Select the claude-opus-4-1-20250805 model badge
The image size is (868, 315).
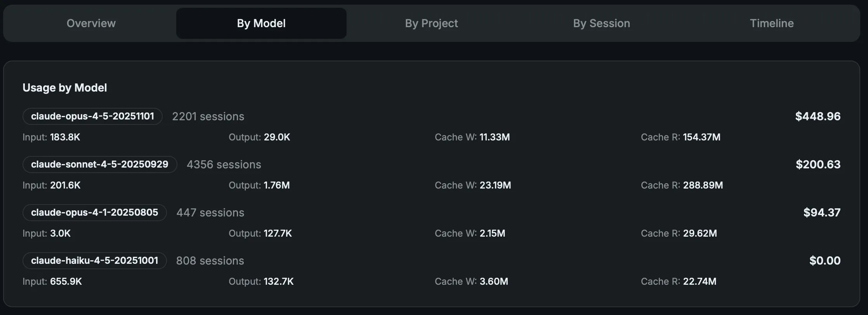[95, 213]
